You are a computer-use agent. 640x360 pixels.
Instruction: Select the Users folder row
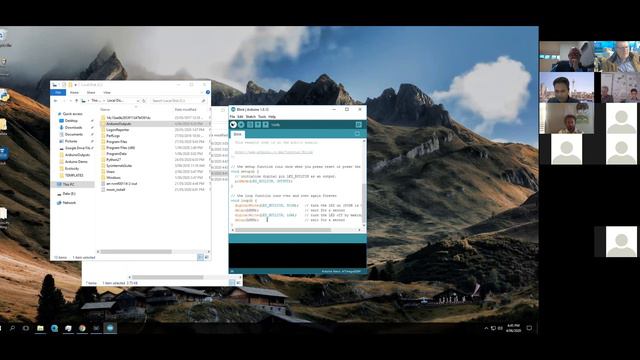[x=155, y=172]
